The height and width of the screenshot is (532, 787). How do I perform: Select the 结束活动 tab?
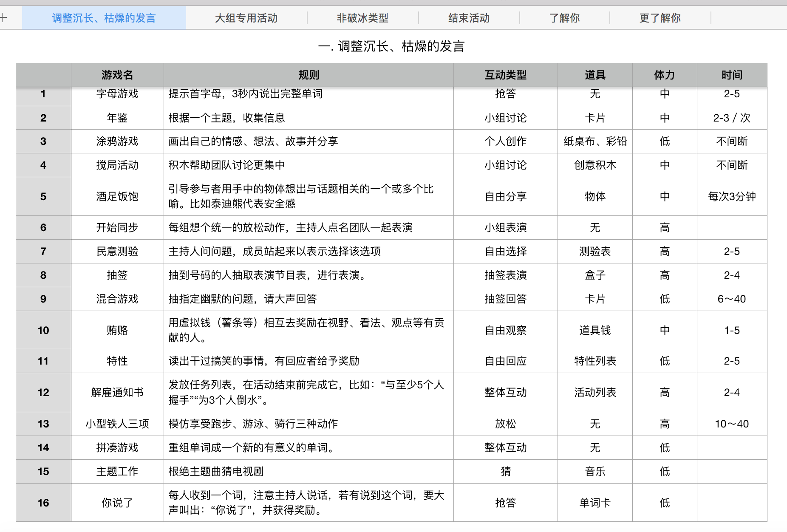[x=469, y=18]
